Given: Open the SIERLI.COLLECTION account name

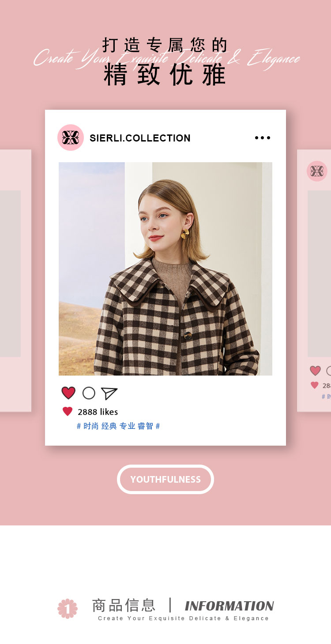Looking at the screenshot, I should pos(140,138).
